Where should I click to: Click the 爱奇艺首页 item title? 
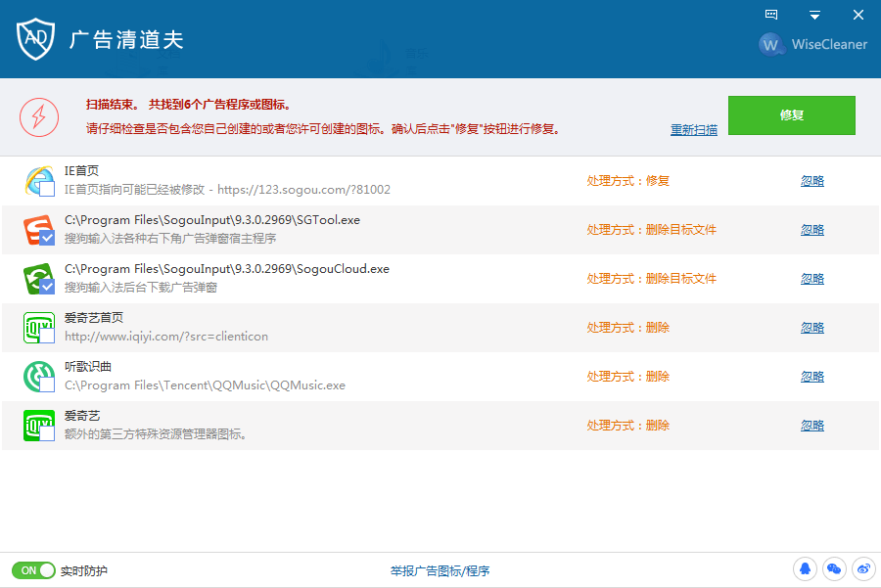coord(94,318)
